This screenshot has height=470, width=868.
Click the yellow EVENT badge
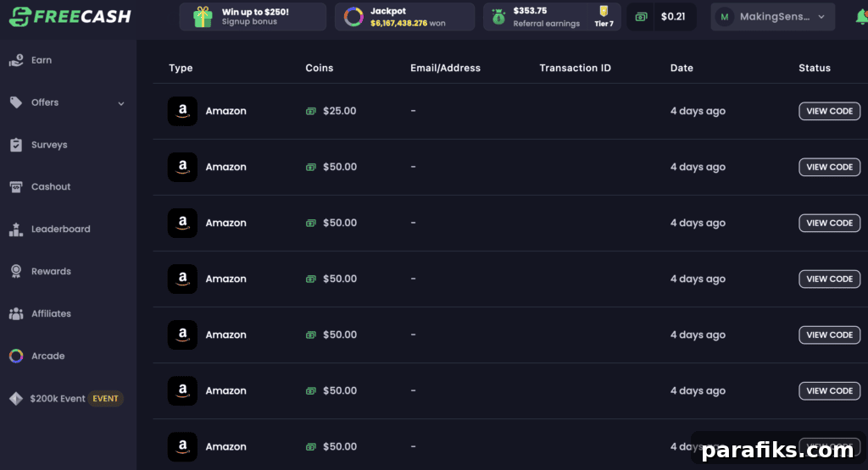(x=105, y=399)
